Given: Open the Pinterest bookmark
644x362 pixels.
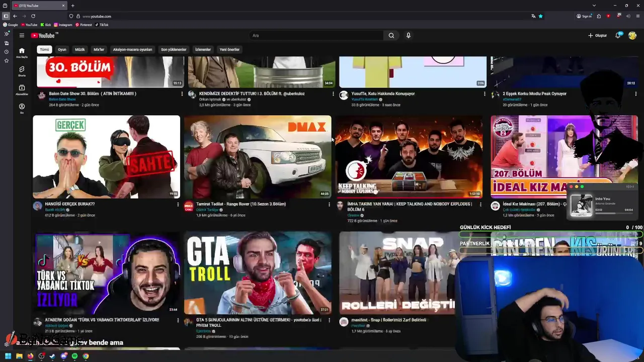Looking at the screenshot, I should point(84,25).
